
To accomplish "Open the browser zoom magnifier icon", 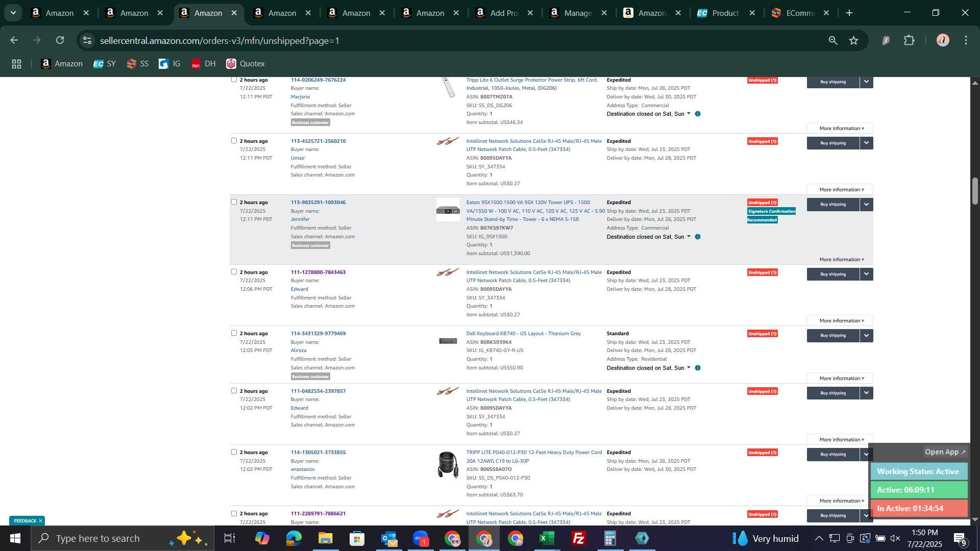I will click(x=833, y=40).
